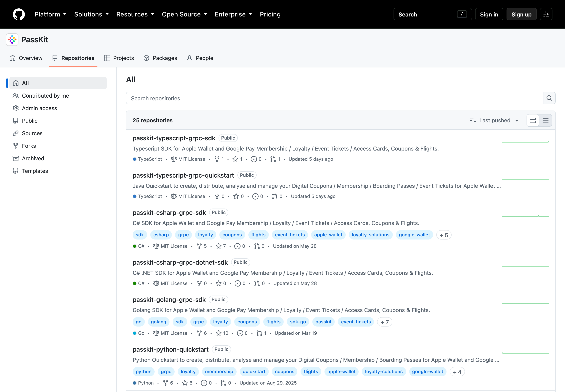Select the All filter in the sidebar
The height and width of the screenshot is (392, 565).
[x=58, y=83]
